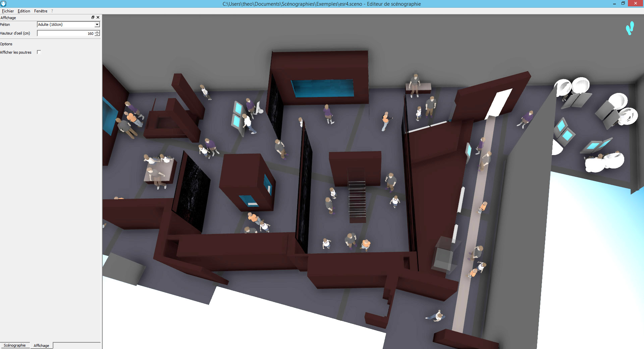
Task: Switch to the Scénographie tab
Action: click(x=15, y=345)
